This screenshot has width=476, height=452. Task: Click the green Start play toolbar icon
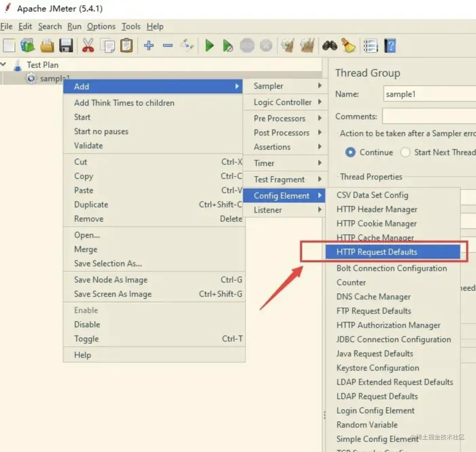click(x=209, y=45)
